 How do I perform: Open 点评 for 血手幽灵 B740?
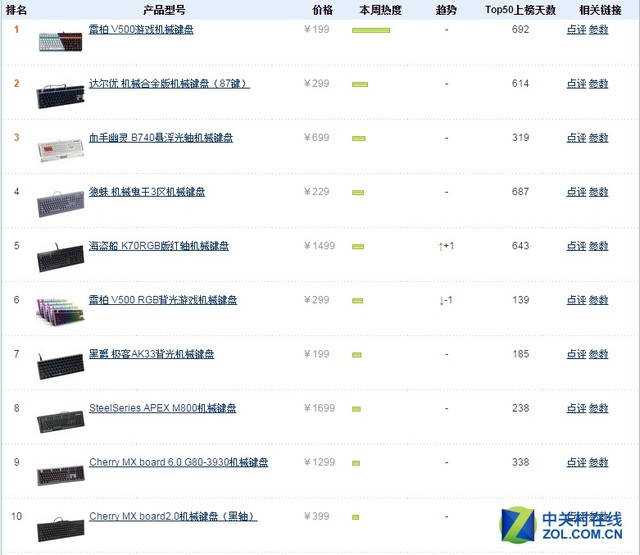576,138
